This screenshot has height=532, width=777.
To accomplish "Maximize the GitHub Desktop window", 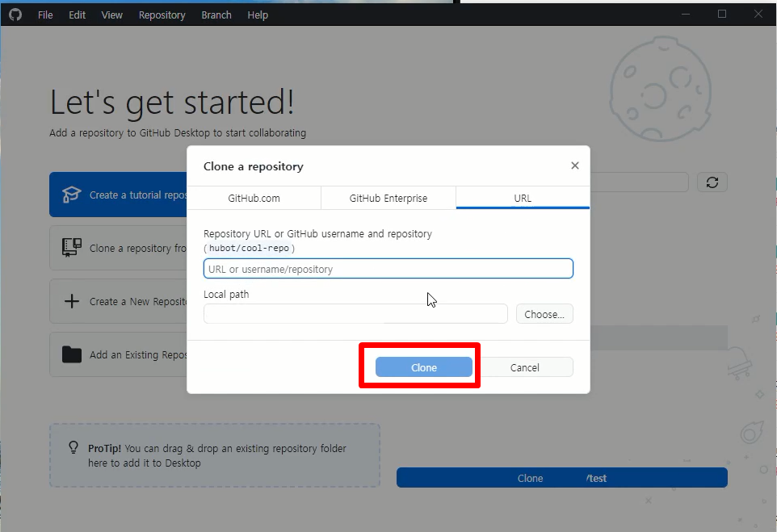I will click(722, 14).
